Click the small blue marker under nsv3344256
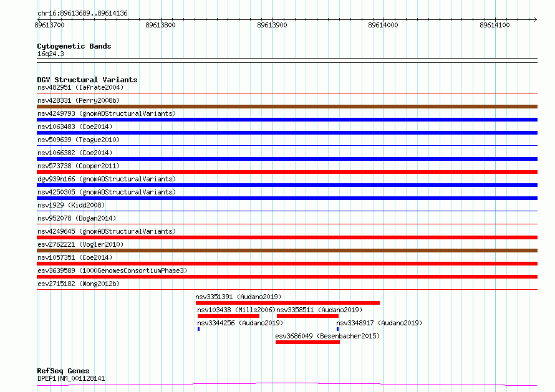 tap(198, 329)
